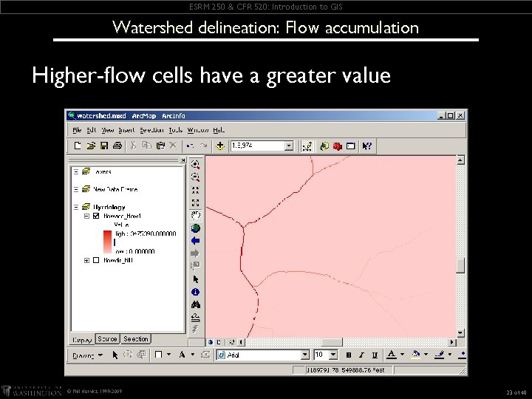Click the line color pen icon

coord(440,355)
